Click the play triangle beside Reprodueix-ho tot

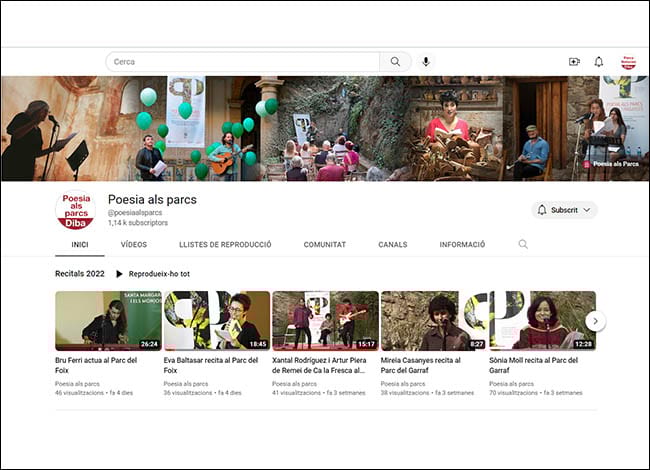[x=119, y=274]
